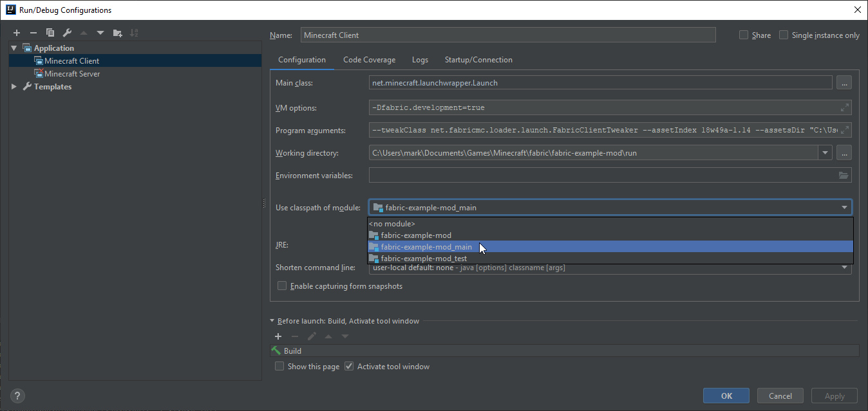Toggle Single instance only checkbox
The image size is (868, 411).
pyautogui.click(x=784, y=35)
